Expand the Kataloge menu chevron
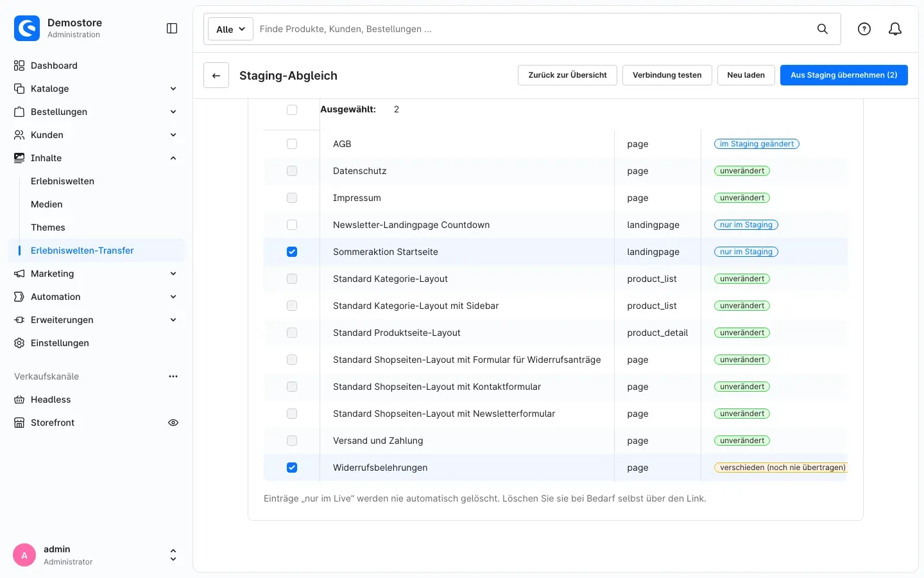Image resolution: width=924 pixels, height=578 pixels. [x=173, y=89]
